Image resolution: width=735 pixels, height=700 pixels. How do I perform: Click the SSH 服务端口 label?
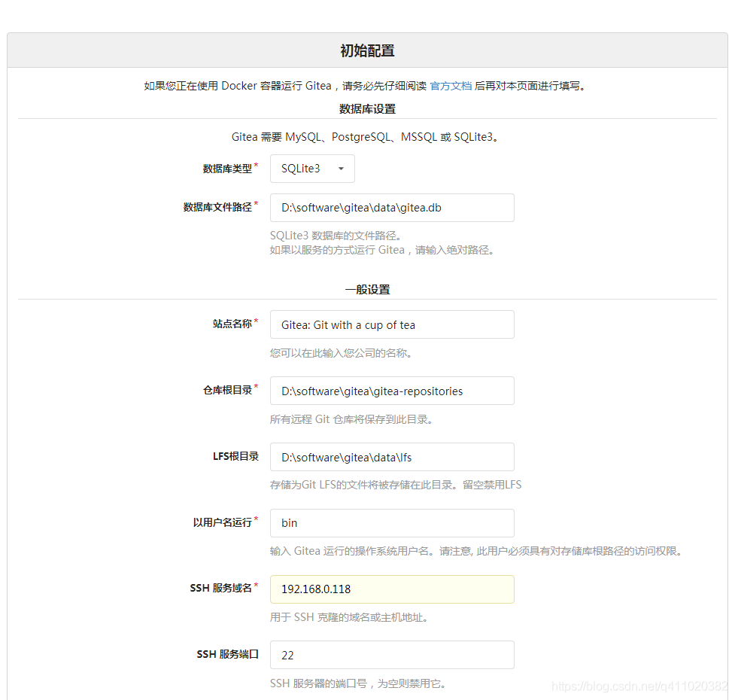228,655
